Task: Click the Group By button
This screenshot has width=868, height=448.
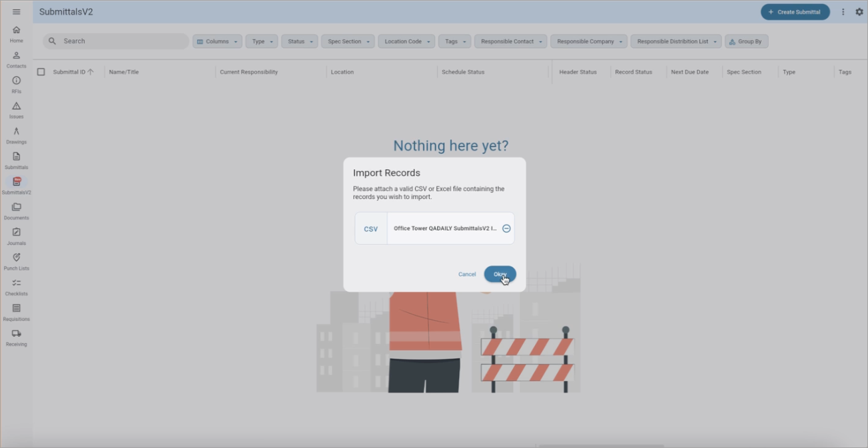Action: click(x=746, y=41)
